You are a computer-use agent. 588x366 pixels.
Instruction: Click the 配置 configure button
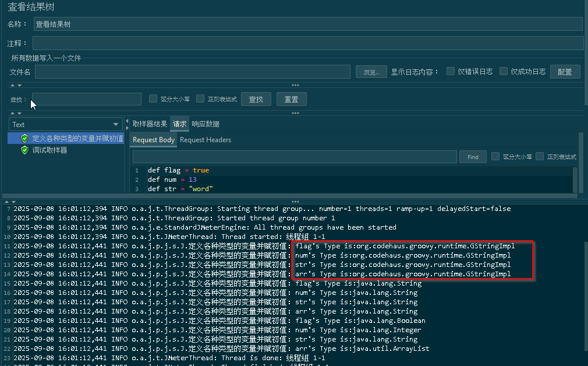point(565,72)
